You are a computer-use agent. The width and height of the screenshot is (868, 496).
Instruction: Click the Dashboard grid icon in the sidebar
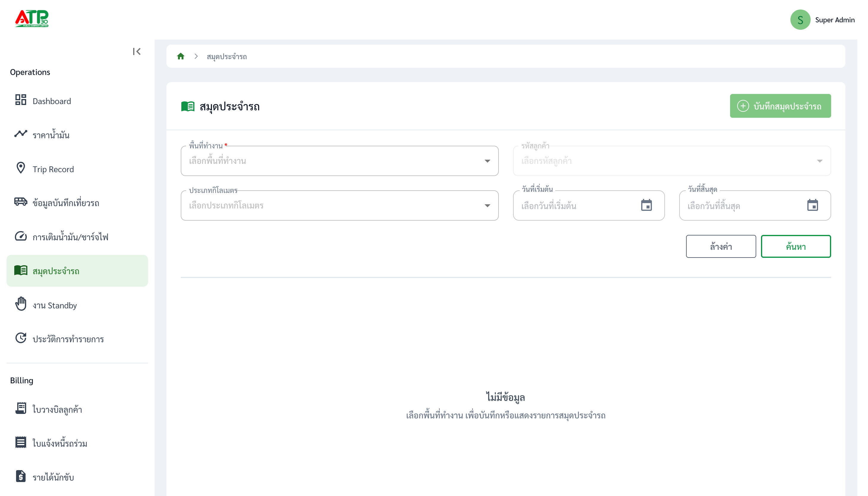(x=21, y=100)
